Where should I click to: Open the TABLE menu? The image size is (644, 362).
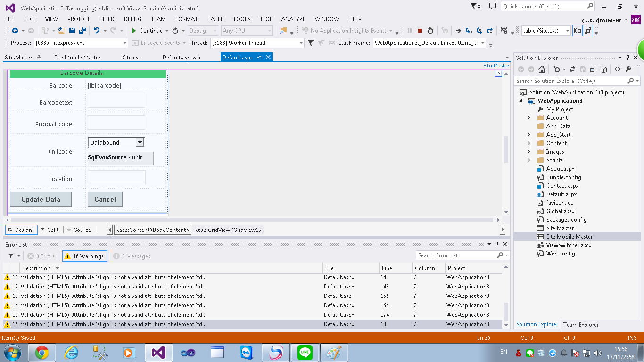pyautogui.click(x=215, y=19)
